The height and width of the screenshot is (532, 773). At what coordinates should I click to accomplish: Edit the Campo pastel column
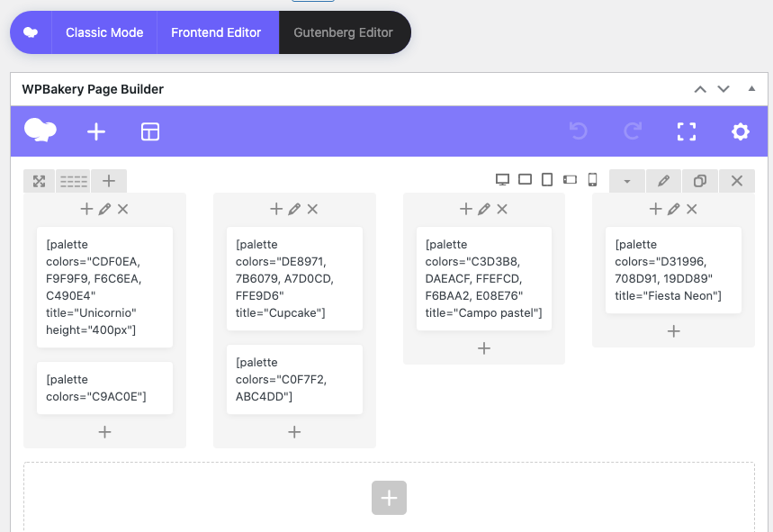[x=484, y=209]
